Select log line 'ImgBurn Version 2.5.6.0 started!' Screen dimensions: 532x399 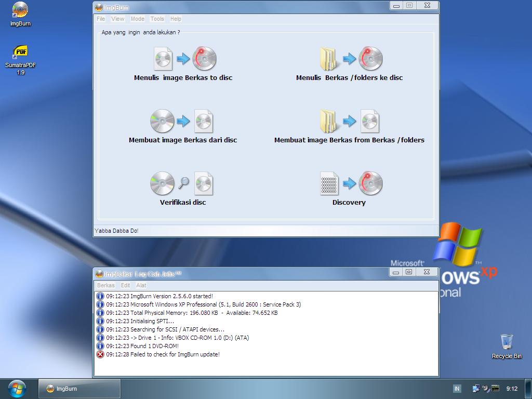[x=159, y=296]
